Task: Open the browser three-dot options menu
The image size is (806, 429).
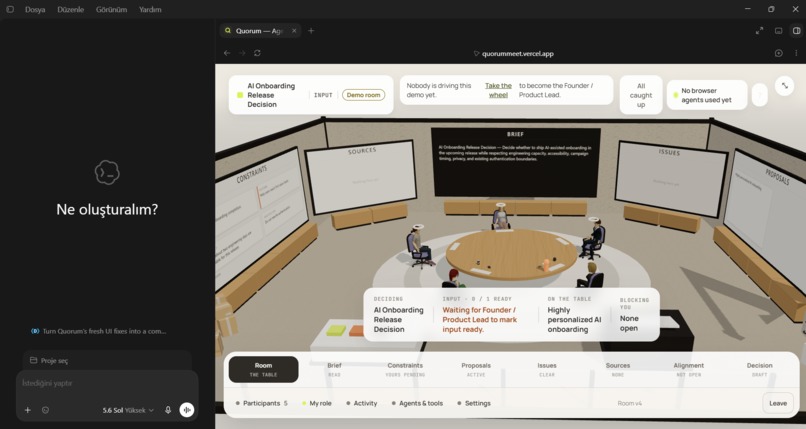Action: [x=796, y=53]
